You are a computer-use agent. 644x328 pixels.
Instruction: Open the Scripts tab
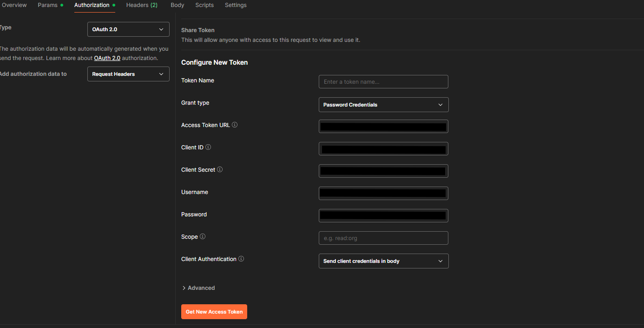[204, 5]
